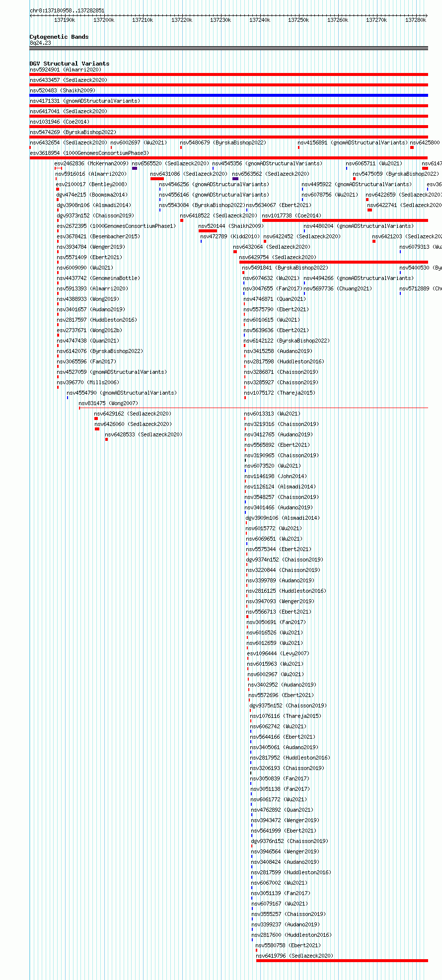Select the red nsv6426060 feature square
This screenshot has height=980, width=442.
click(97, 429)
